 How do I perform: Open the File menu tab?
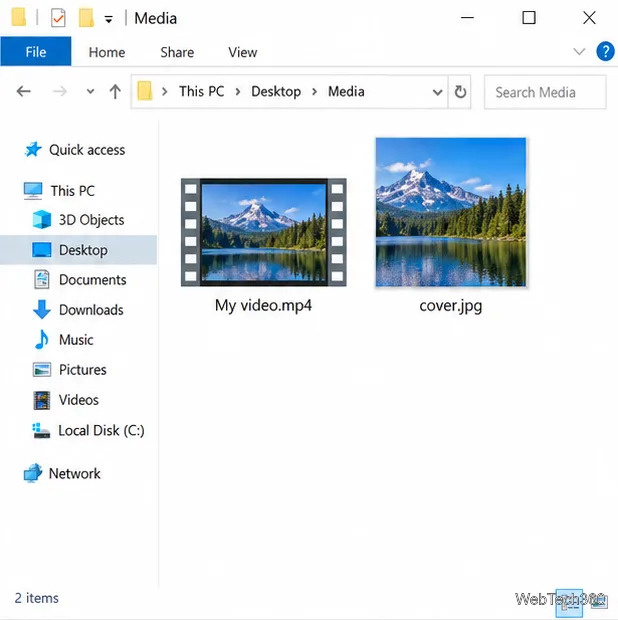(x=36, y=52)
